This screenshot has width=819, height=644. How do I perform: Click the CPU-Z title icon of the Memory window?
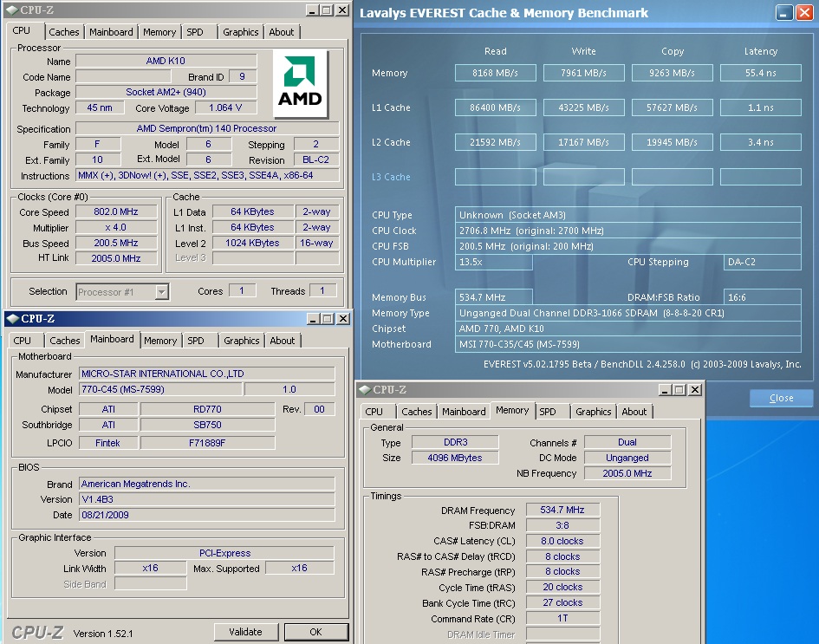365,390
